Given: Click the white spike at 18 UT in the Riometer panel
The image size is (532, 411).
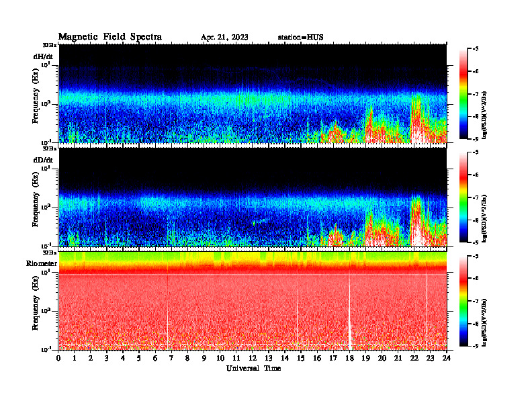Looking at the screenshot, I should click(350, 312).
